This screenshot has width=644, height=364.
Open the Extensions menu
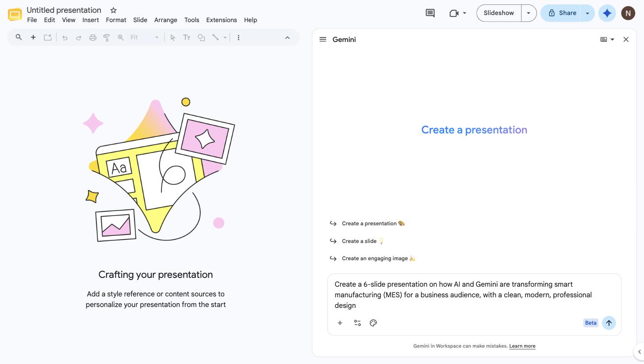[222, 20]
